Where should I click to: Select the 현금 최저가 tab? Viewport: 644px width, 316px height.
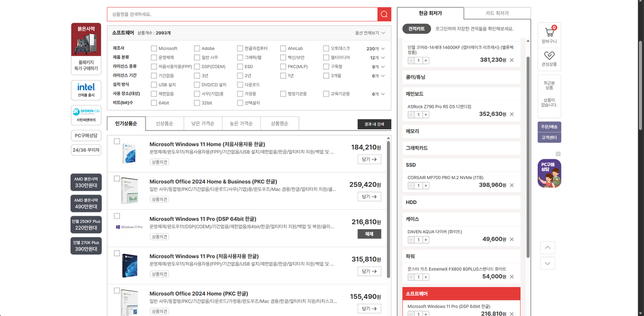430,13
